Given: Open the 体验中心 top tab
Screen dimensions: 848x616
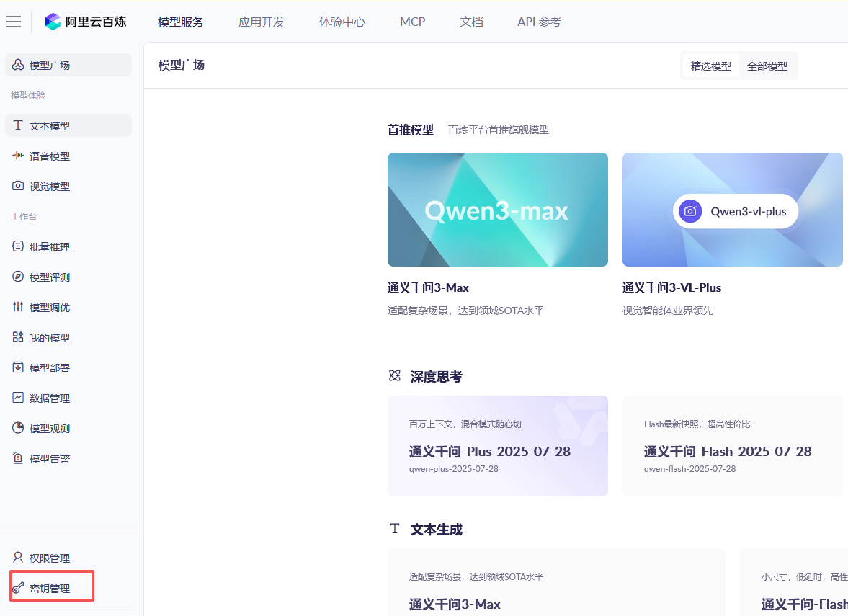Looking at the screenshot, I should point(342,22).
